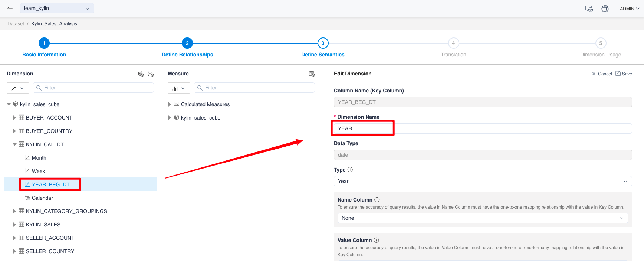Click the Name Column info icon
This screenshot has width=644, height=261.
[377, 200]
